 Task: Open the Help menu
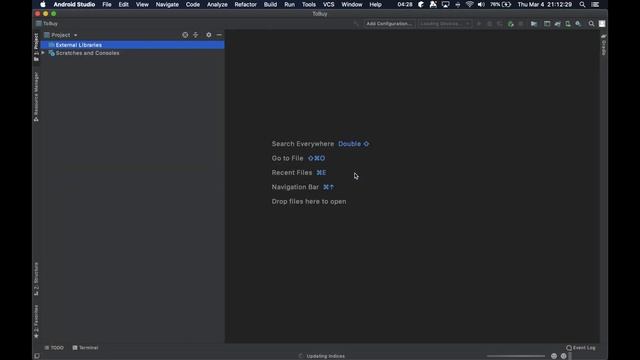pos(376,4)
